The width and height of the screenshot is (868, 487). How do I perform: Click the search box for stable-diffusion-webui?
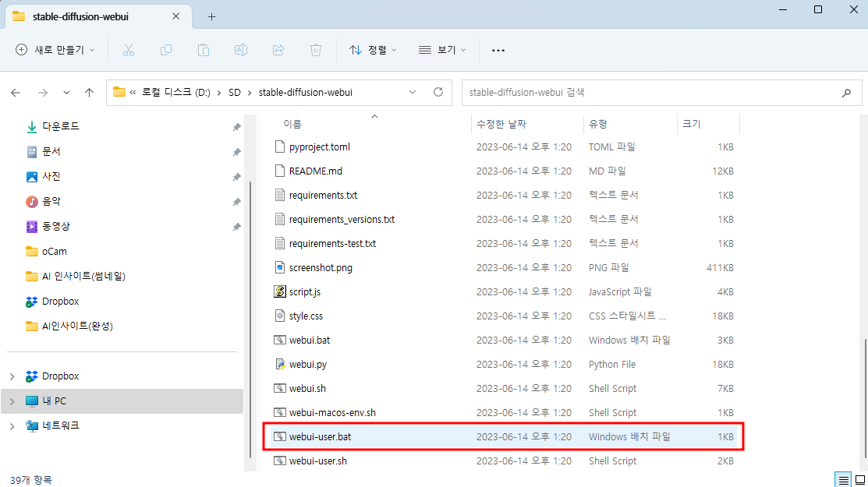pos(662,92)
